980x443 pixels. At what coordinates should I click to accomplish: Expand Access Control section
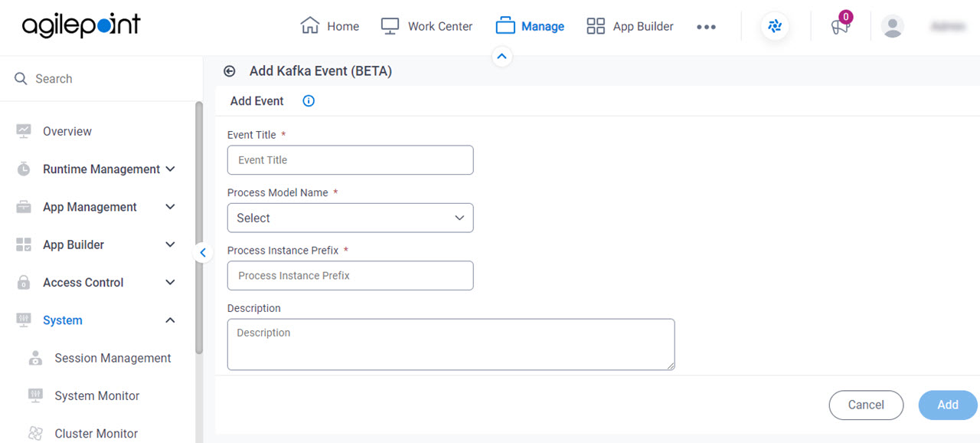[x=96, y=282]
